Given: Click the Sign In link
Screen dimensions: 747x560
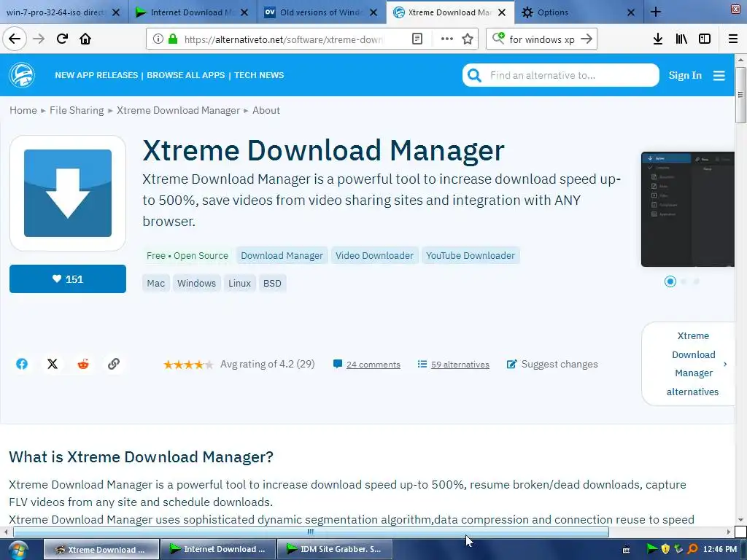Looking at the screenshot, I should click(x=685, y=75).
